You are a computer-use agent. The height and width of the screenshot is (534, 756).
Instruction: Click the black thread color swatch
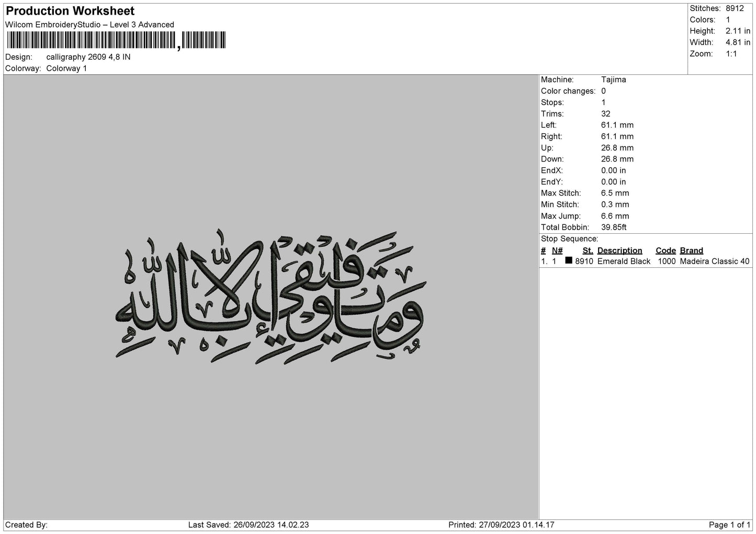(x=569, y=260)
